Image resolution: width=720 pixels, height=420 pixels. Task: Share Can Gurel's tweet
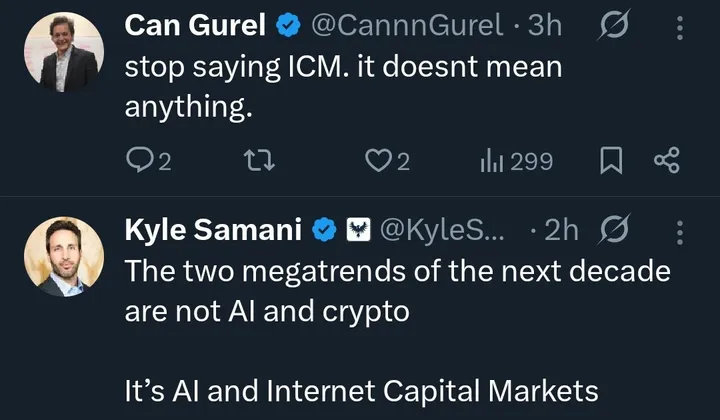pos(666,160)
